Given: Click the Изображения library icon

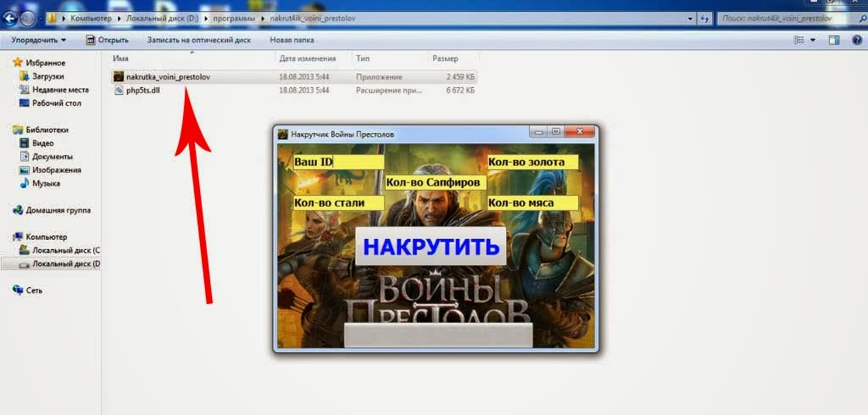Looking at the screenshot, I should click(x=24, y=170).
